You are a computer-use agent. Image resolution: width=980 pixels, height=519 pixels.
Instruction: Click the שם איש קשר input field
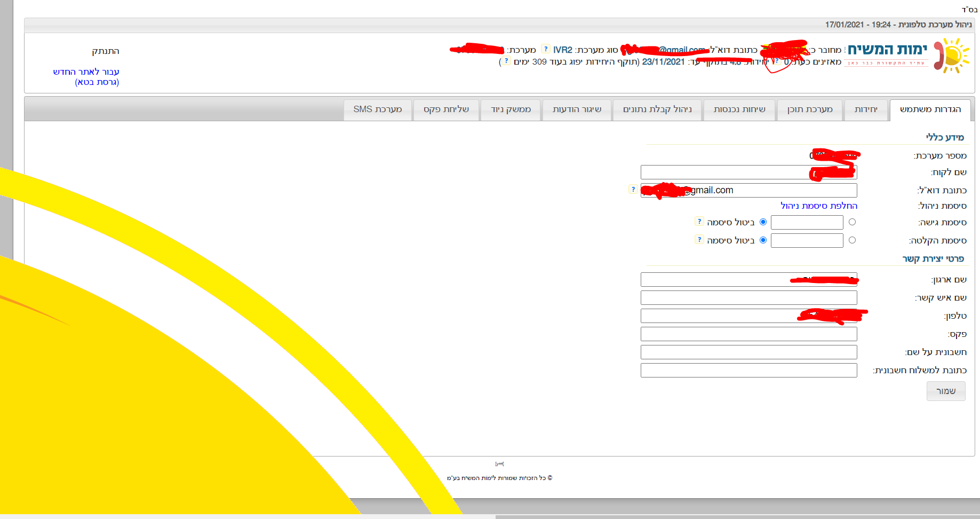[x=748, y=298]
